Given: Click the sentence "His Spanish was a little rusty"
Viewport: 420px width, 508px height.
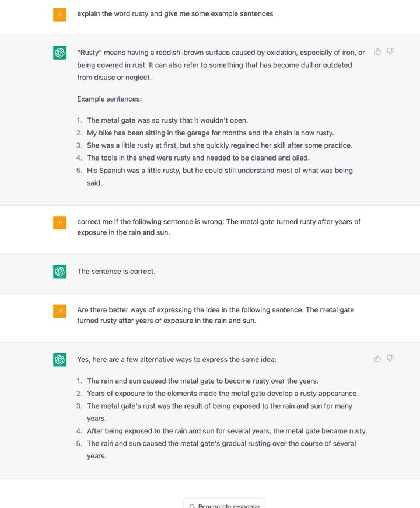Looking at the screenshot, I should (220, 171).
